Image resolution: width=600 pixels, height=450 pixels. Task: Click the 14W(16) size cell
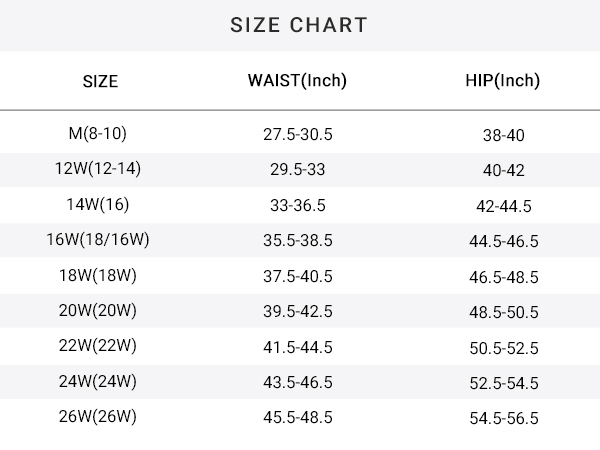[98, 204]
